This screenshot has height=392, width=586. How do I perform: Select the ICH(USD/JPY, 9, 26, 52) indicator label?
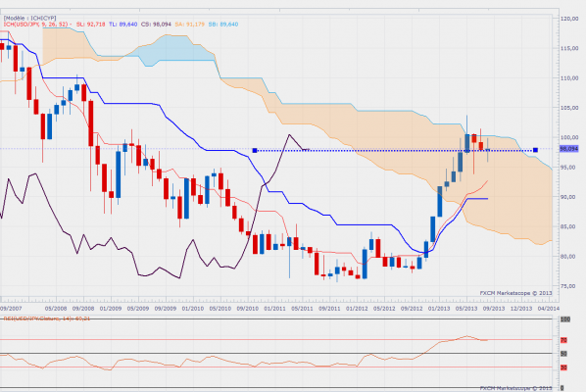(36, 24)
